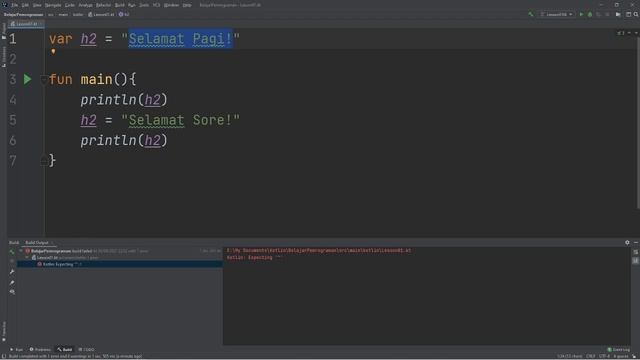Viewport: 640px width, 360px height.
Task: Toggle the eye filter icon in build panel
Action: [12, 292]
